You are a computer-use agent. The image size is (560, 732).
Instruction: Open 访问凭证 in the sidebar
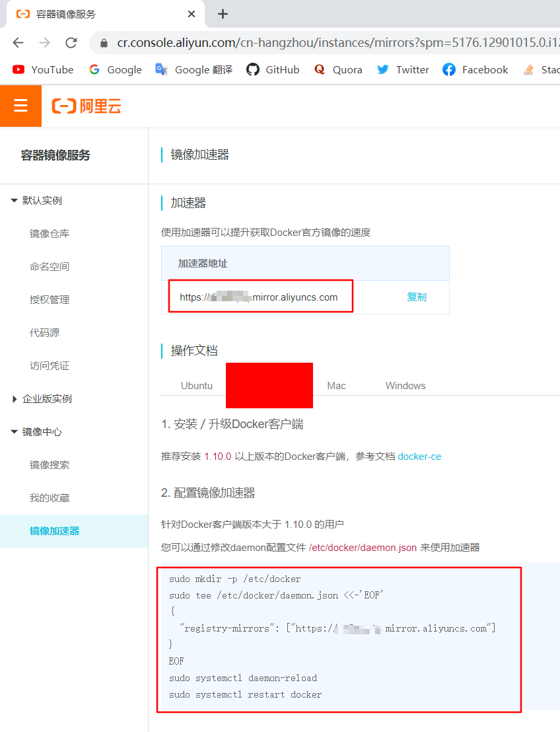click(50, 365)
